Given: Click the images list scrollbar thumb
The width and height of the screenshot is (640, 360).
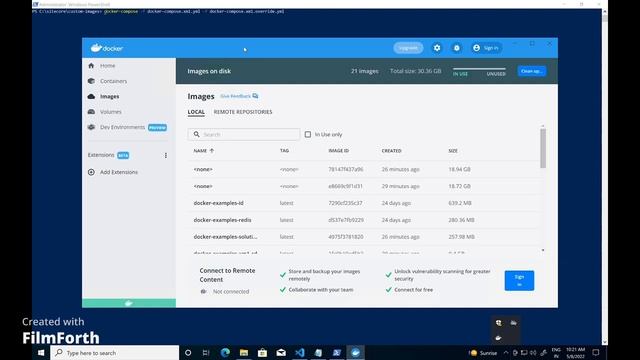Looking at the screenshot, I should (x=543, y=148).
